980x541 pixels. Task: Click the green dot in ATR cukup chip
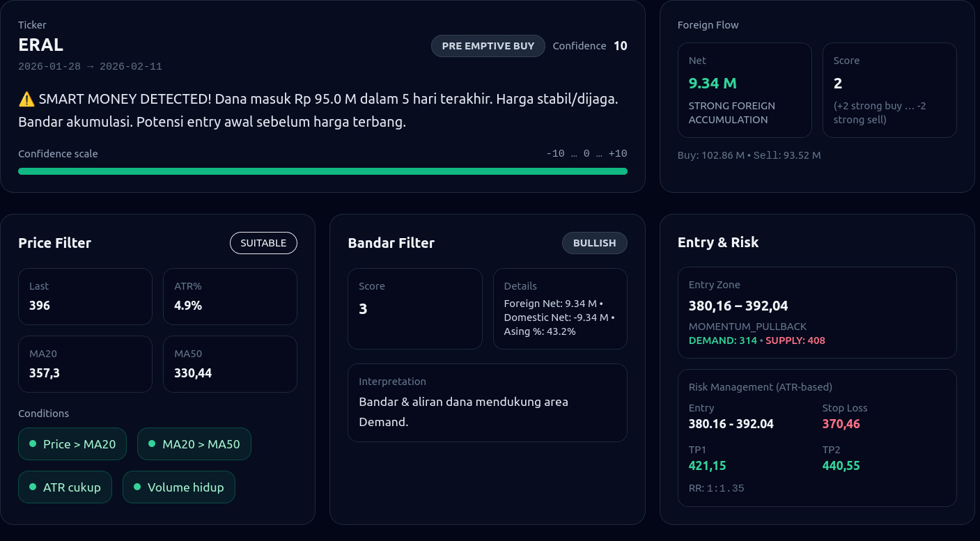click(x=33, y=487)
